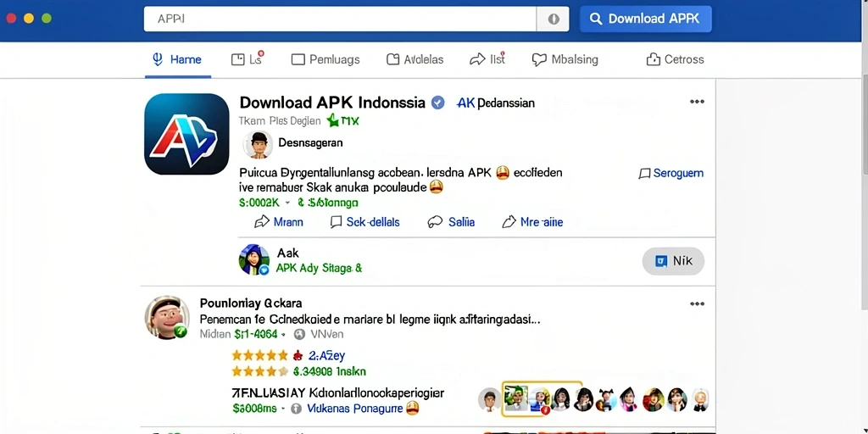This screenshot has height=434, width=868.
Task: Click the five-star 2:Aßey rating row
Action: 288,355
